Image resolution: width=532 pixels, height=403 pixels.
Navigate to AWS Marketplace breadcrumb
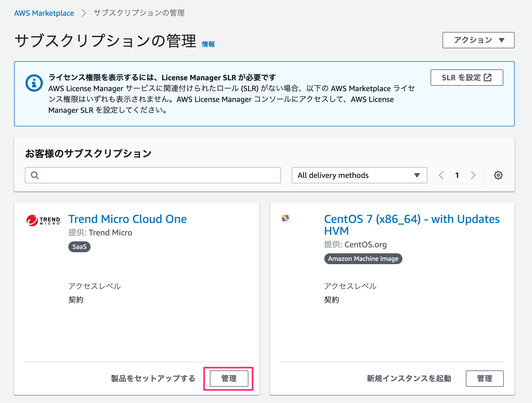[44, 13]
